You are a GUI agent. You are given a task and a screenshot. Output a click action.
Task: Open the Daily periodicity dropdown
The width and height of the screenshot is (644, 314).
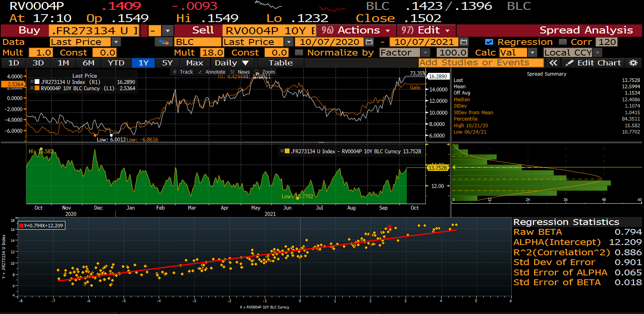232,63
